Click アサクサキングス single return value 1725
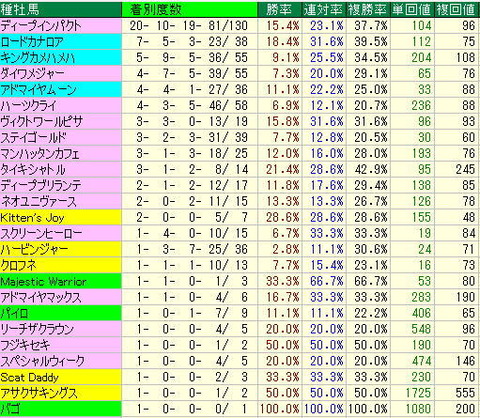 pos(418,394)
